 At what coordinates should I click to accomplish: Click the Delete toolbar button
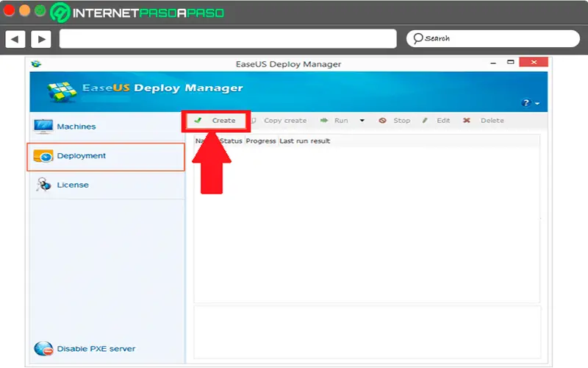tap(484, 121)
